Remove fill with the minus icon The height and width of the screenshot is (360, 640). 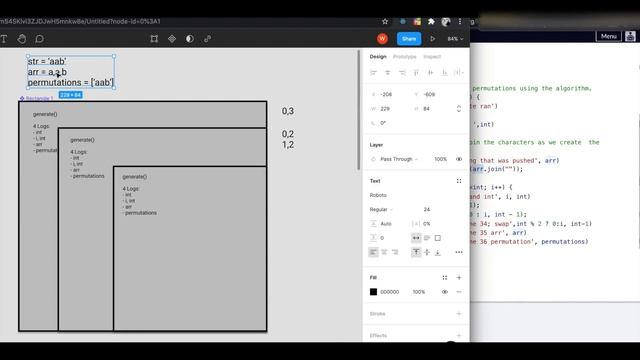[x=459, y=292]
